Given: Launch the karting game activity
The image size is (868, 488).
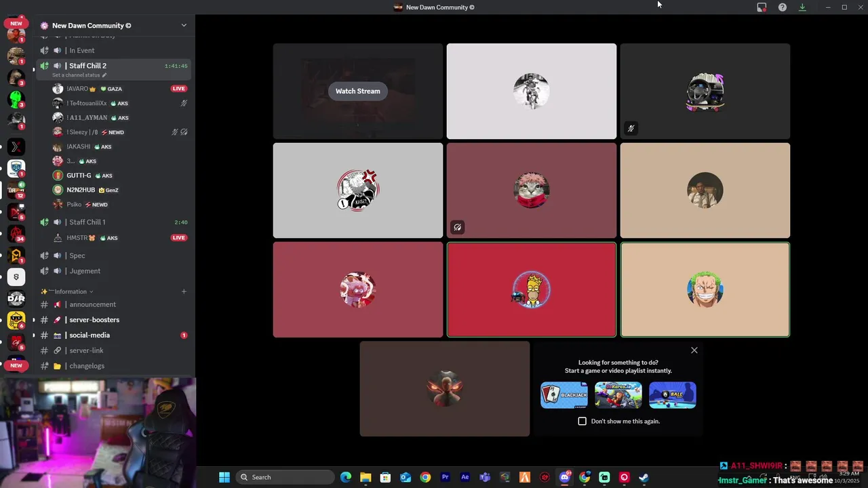Looking at the screenshot, I should (618, 395).
